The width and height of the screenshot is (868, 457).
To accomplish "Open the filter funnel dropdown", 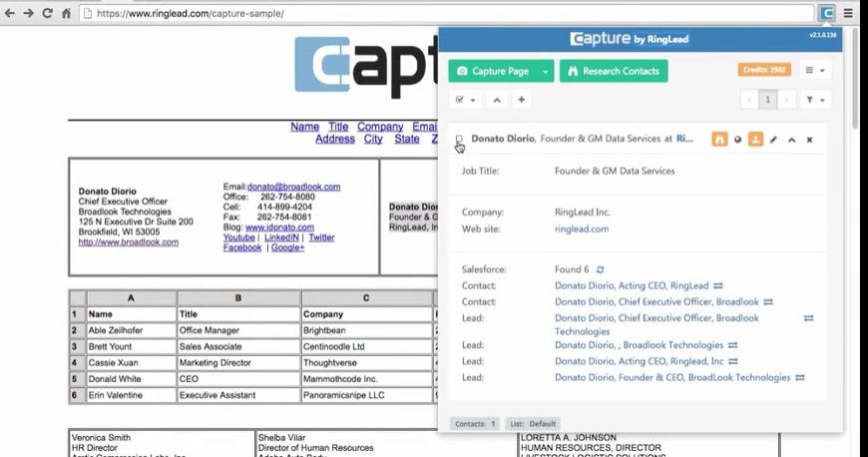I will 815,100.
